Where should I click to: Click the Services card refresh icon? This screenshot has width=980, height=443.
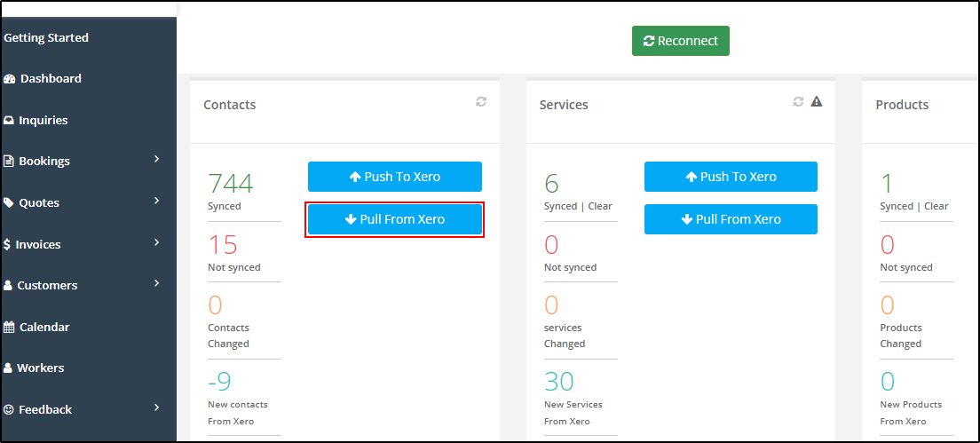coord(798,101)
